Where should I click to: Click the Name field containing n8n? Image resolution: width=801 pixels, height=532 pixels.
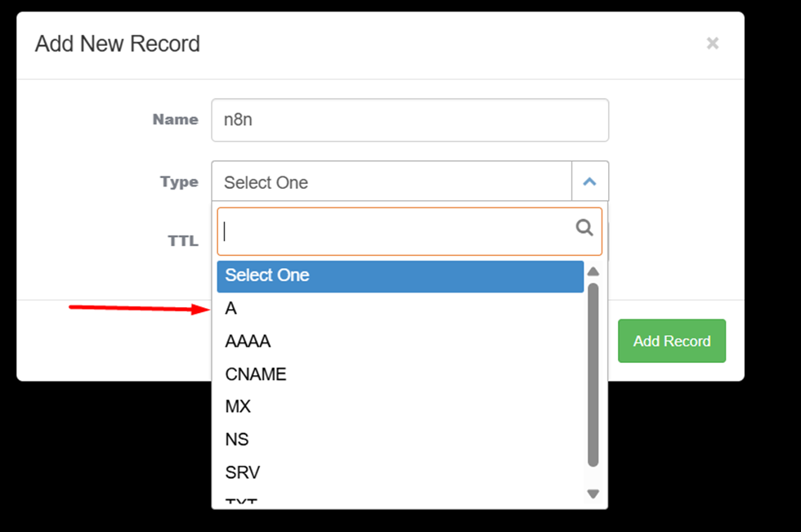409,120
